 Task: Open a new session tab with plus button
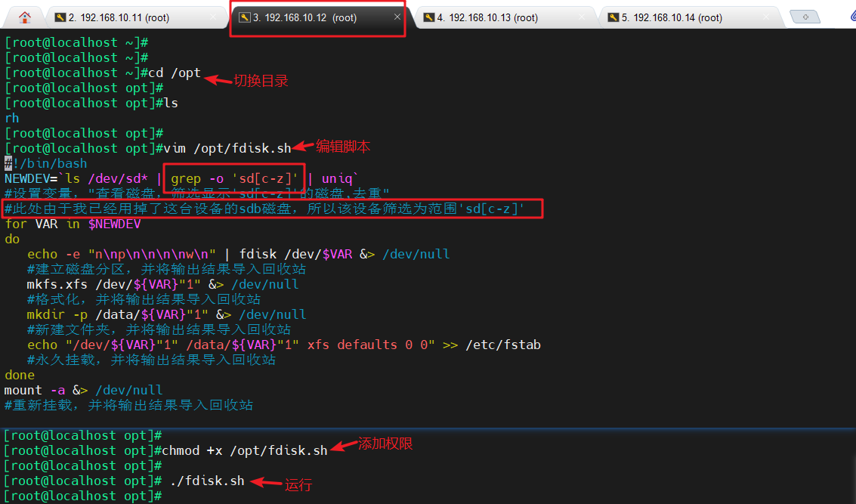point(805,17)
